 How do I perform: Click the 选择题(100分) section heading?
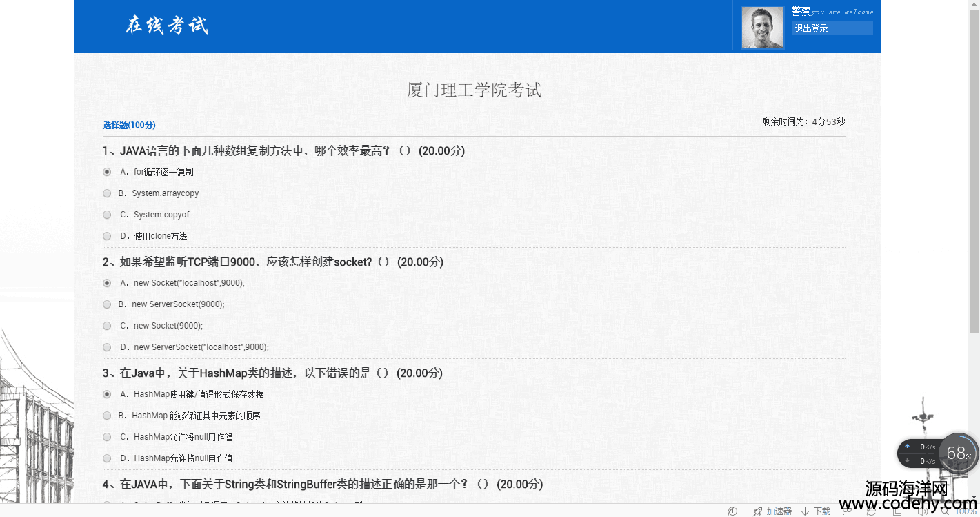(129, 125)
